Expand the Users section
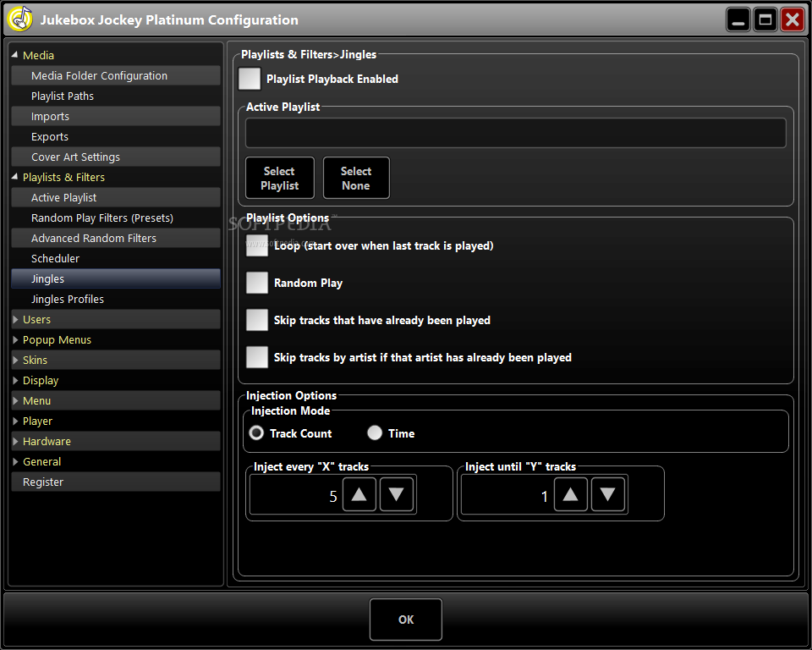Screen dimensions: 812x650 15,319
